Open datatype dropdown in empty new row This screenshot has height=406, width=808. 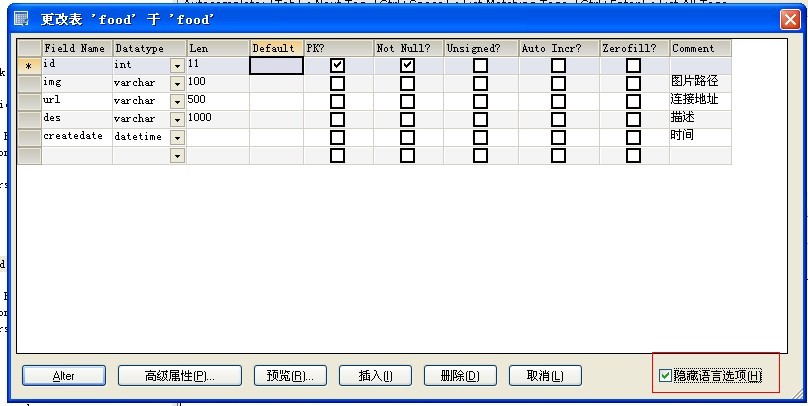pyautogui.click(x=178, y=156)
